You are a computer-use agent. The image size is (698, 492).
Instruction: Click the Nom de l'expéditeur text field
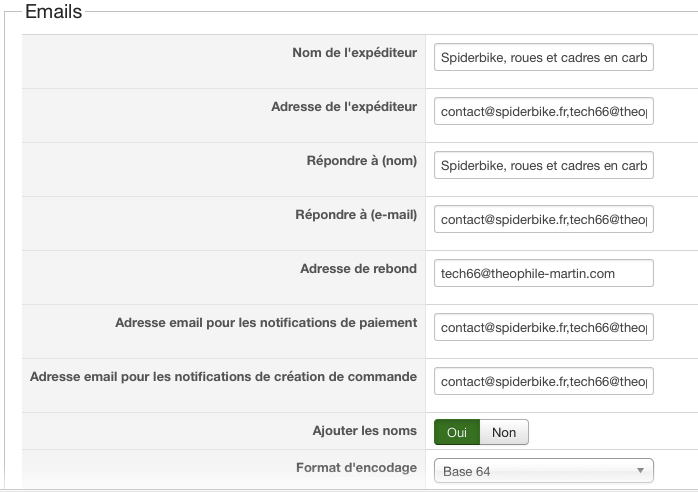[544, 58]
